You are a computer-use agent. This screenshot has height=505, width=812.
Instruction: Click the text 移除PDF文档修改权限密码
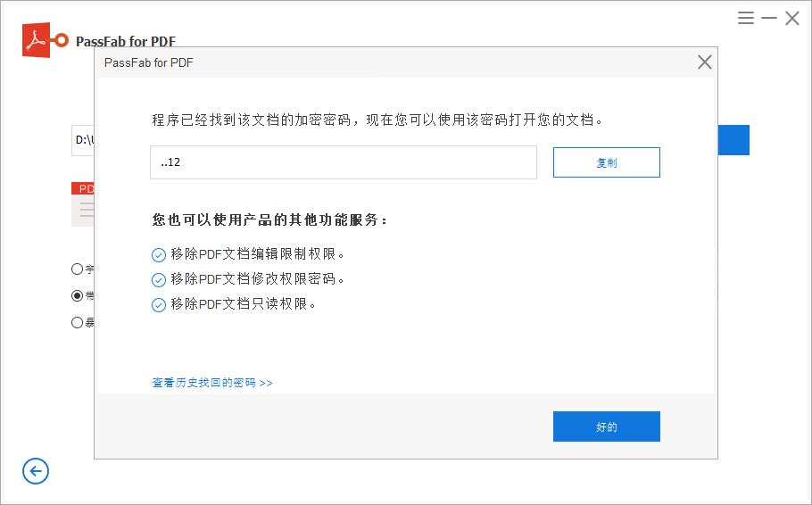tap(257, 278)
